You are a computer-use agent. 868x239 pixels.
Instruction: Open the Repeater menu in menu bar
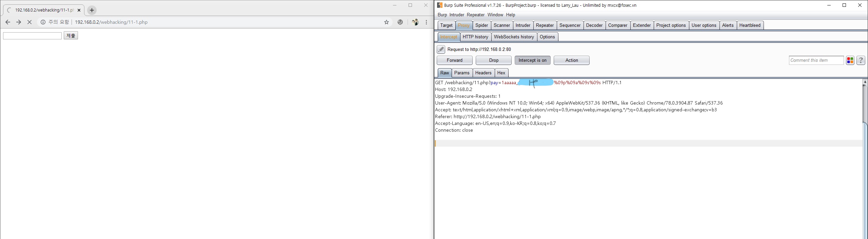(476, 15)
